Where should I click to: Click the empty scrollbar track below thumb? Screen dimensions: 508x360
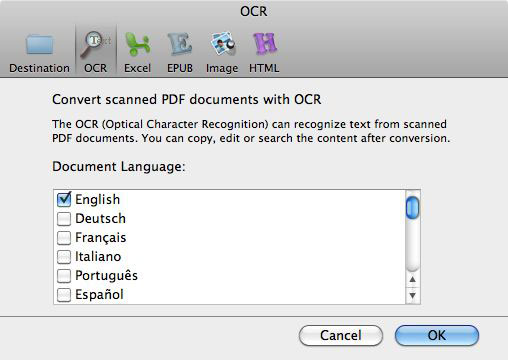click(413, 245)
